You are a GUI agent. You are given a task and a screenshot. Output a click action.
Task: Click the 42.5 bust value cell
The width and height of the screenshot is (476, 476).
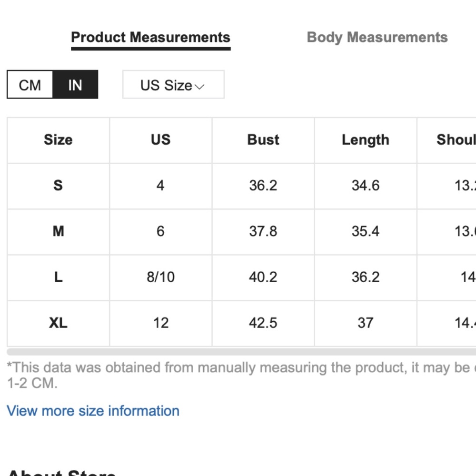pyautogui.click(x=263, y=323)
